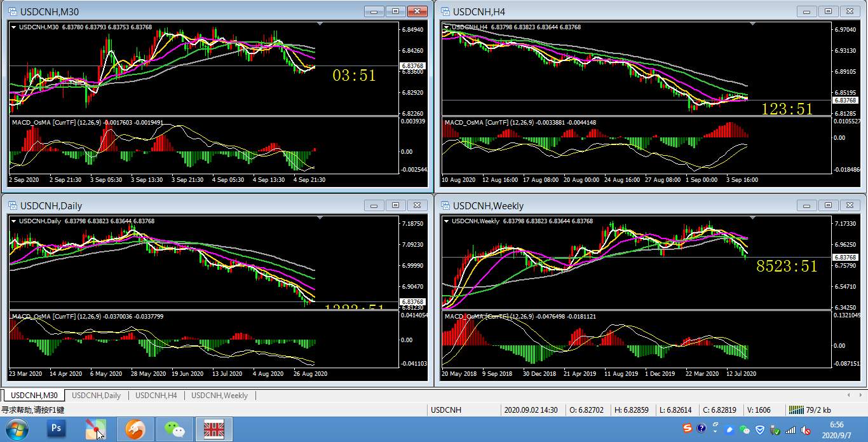Click the MetaTrader UK flag taskbar button
The image size is (868, 442).
(x=214, y=429)
